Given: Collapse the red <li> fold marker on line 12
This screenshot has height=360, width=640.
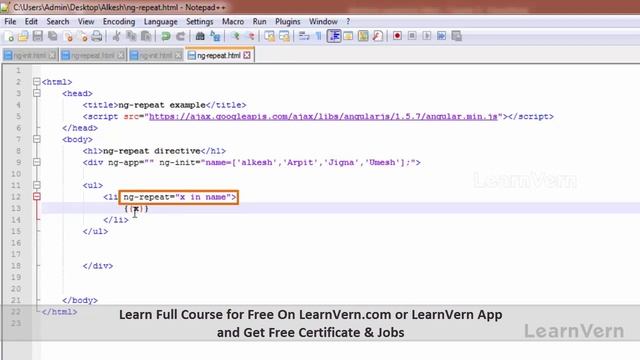Looking at the screenshot, I should pyautogui.click(x=37, y=197).
